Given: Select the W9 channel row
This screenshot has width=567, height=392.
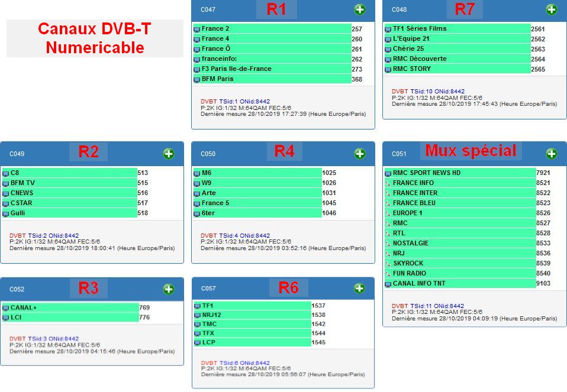Looking at the screenshot, I should click(x=257, y=183).
